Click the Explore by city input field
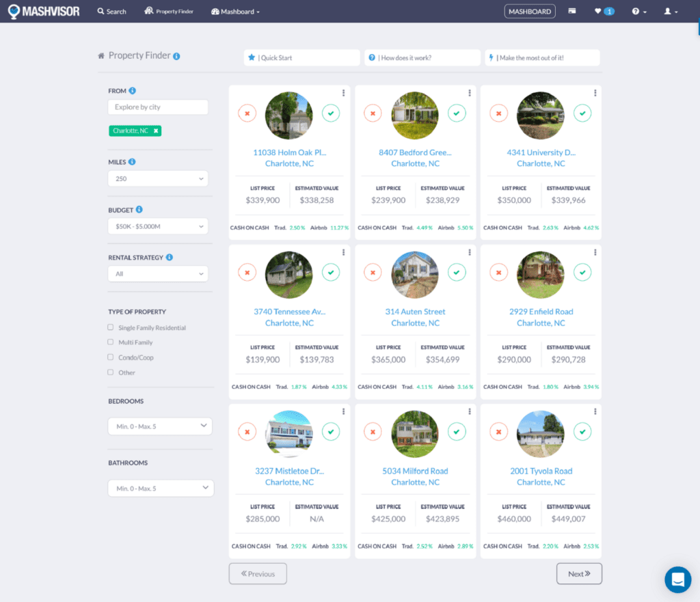700x602 pixels. pos(158,107)
